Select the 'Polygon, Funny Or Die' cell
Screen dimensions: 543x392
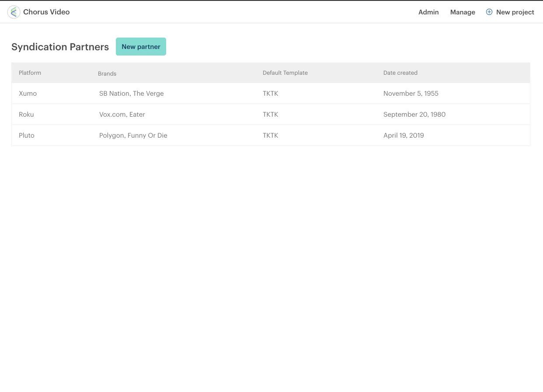133,135
